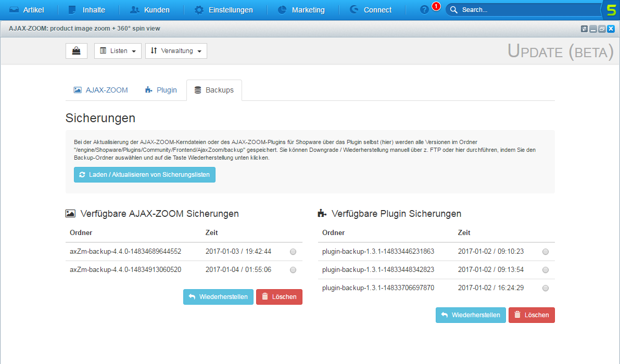
Task: Click folder name plugin-backup-1.3.1-14833446231863
Action: coord(378,252)
